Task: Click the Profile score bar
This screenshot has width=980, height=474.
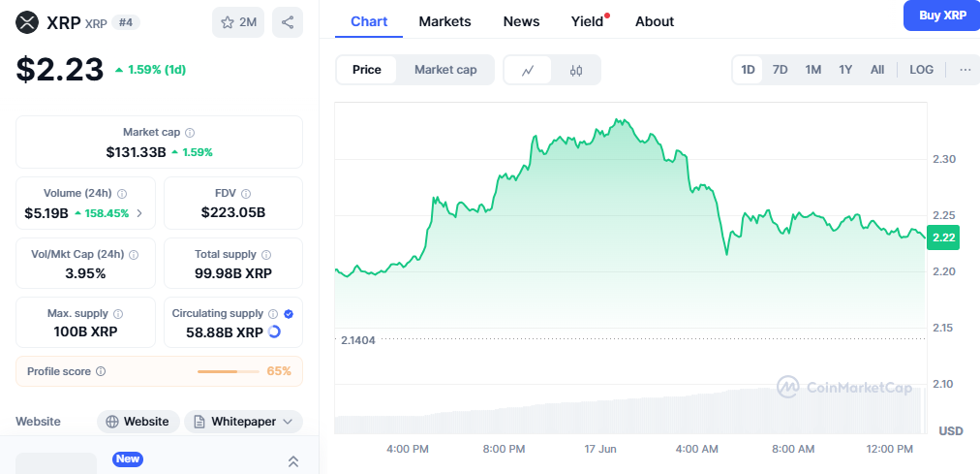Action: [229, 371]
